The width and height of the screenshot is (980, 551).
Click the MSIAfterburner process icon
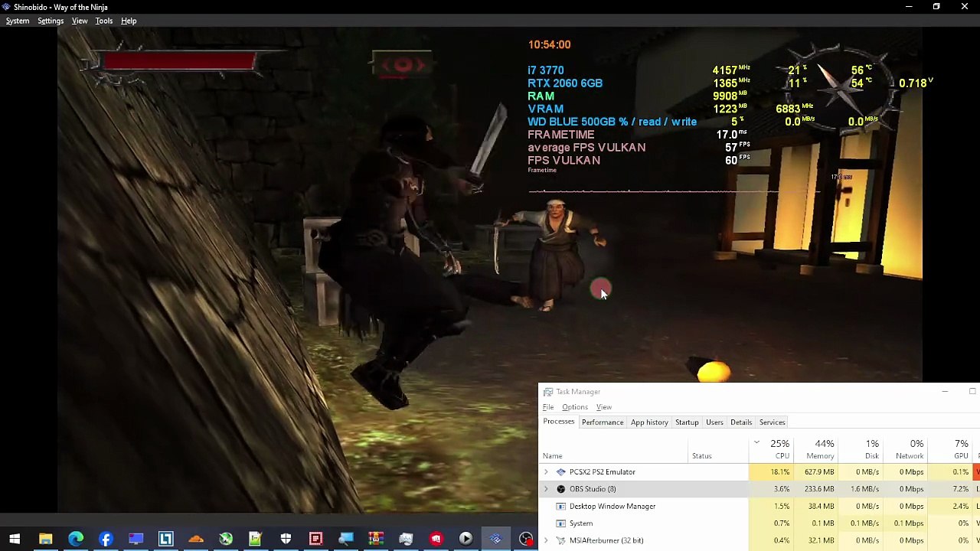[561, 540]
